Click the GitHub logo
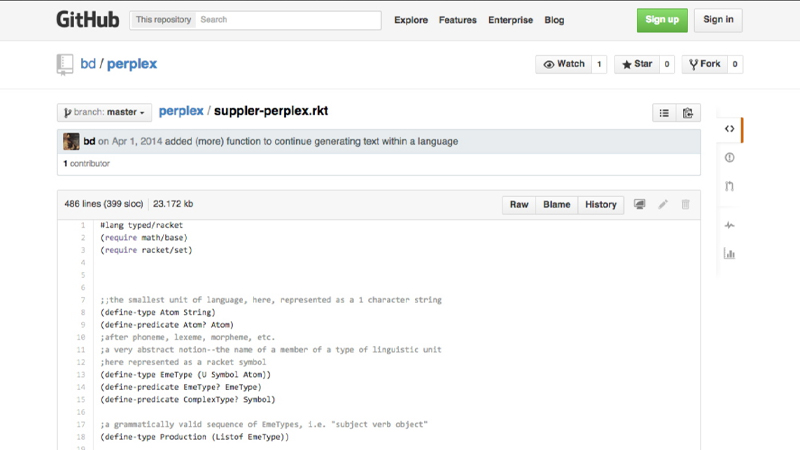The image size is (800, 450). (x=88, y=20)
